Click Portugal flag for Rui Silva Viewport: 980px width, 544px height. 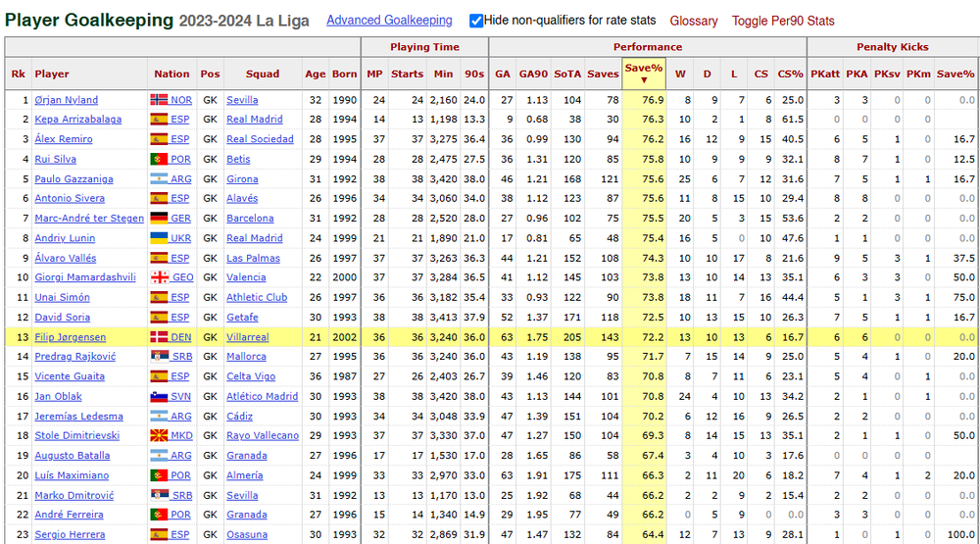click(x=159, y=159)
